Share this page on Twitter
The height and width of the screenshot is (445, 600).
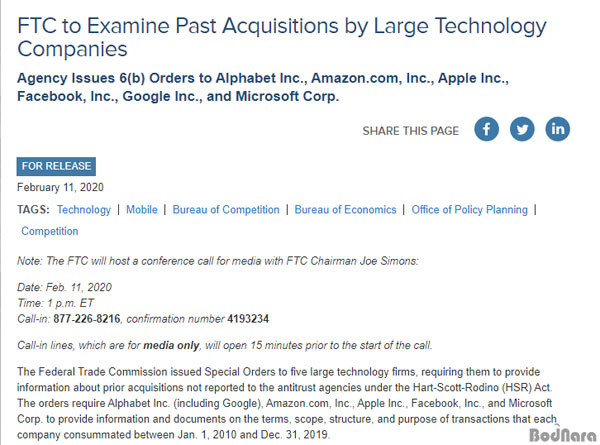click(x=522, y=129)
